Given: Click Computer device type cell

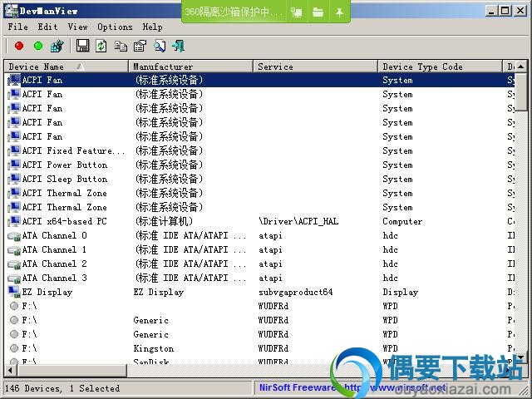Looking at the screenshot, I should [x=402, y=222].
